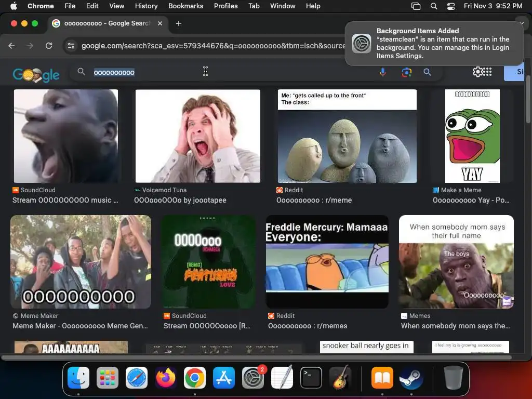This screenshot has width=532, height=399.
Task: Launch Firefox from the dock
Action: tap(166, 378)
